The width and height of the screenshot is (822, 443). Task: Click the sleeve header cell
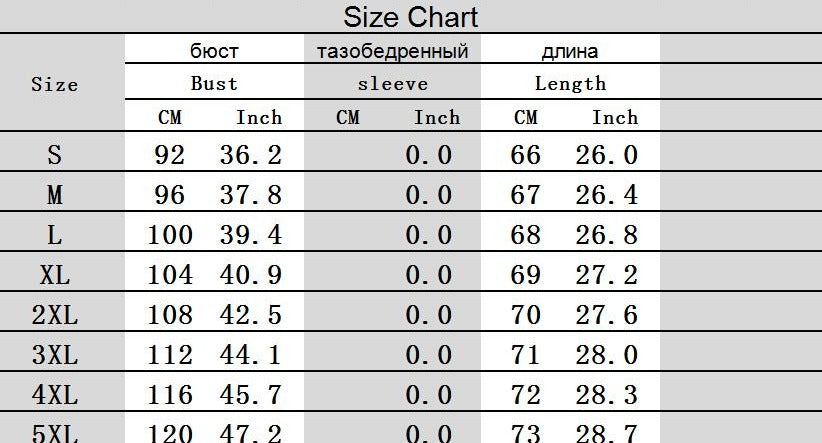[x=392, y=84]
